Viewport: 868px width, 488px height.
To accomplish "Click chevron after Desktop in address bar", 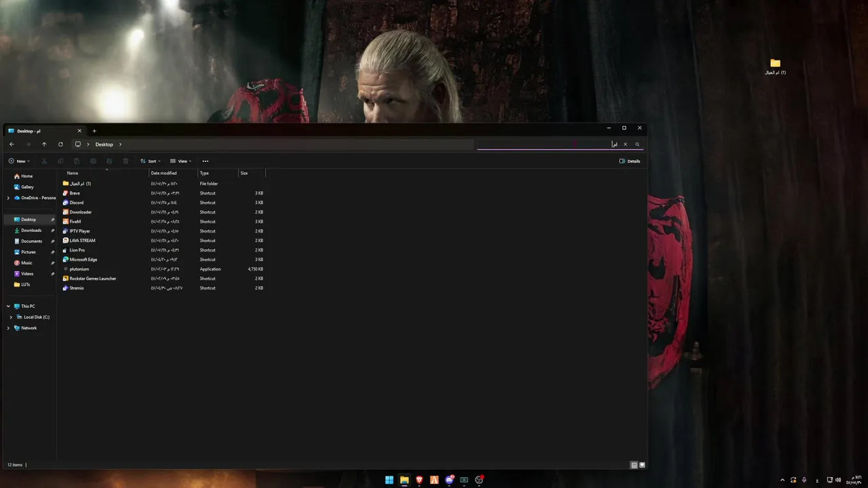I will point(121,144).
